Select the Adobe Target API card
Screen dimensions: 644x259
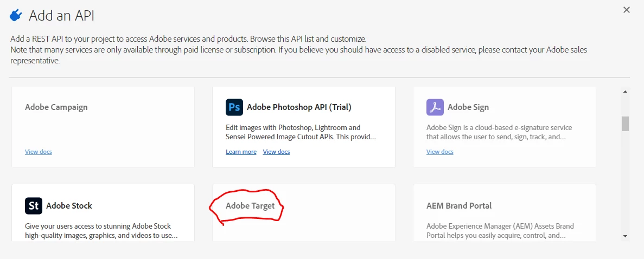point(303,213)
